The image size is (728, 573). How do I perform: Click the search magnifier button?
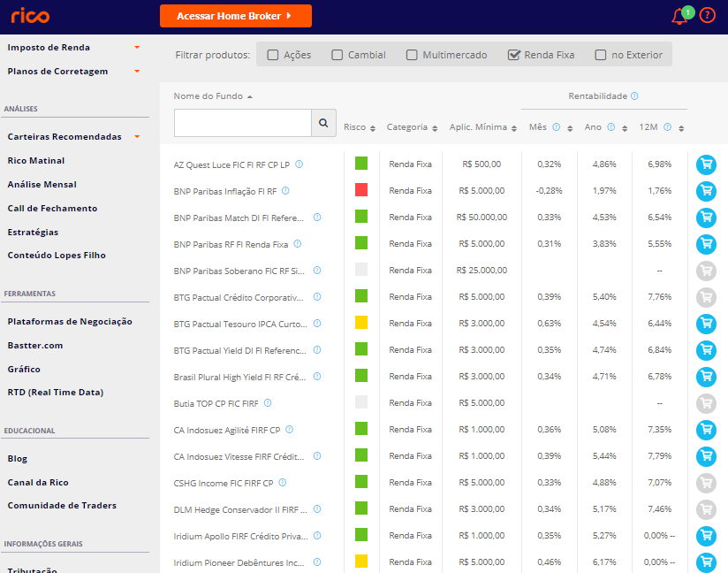pyautogui.click(x=324, y=124)
